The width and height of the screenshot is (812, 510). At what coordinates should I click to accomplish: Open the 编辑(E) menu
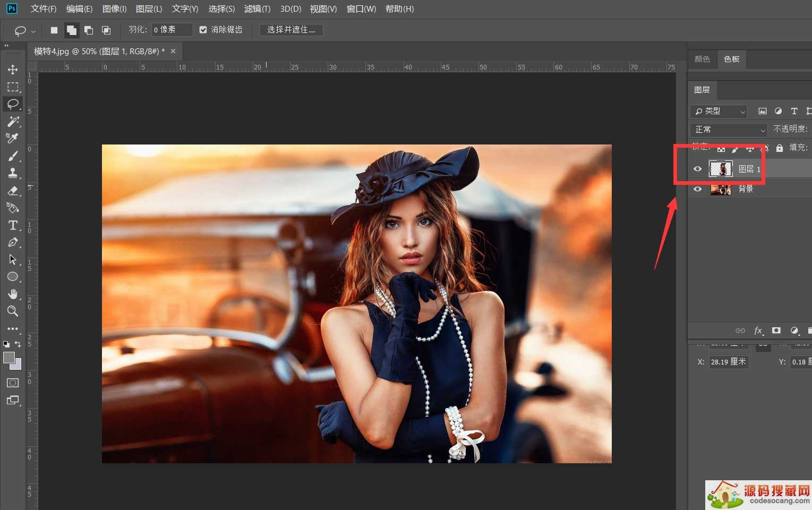(79, 9)
